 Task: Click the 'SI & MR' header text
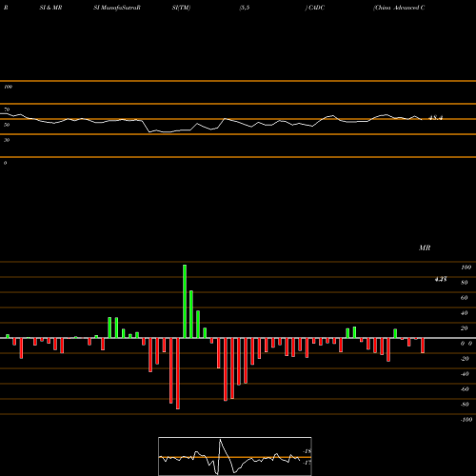[50, 8]
